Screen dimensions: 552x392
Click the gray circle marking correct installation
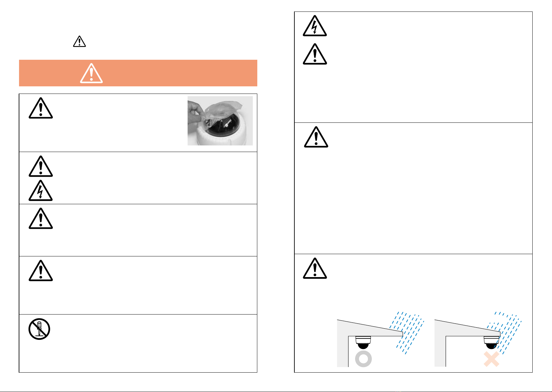(x=363, y=359)
